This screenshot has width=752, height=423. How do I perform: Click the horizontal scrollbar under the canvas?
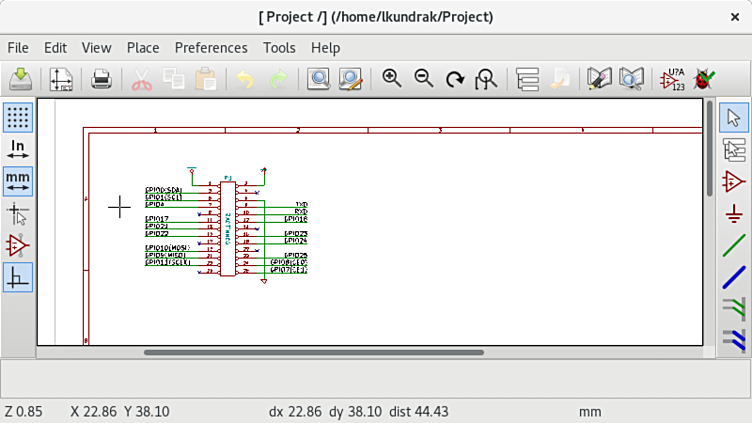pyautogui.click(x=314, y=352)
